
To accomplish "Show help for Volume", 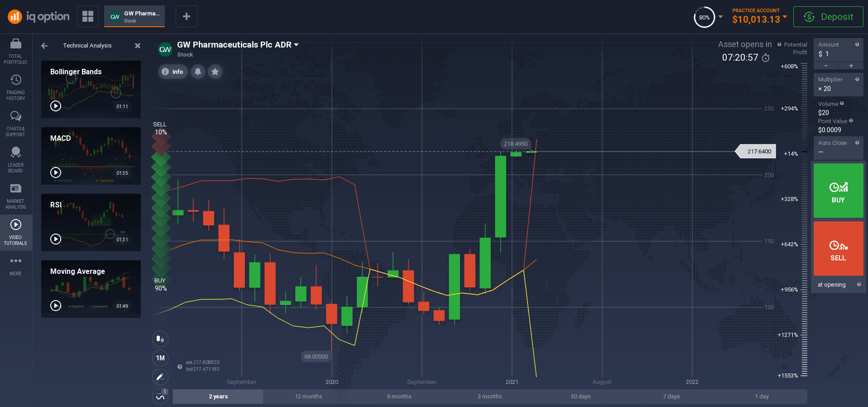I will pos(842,103).
